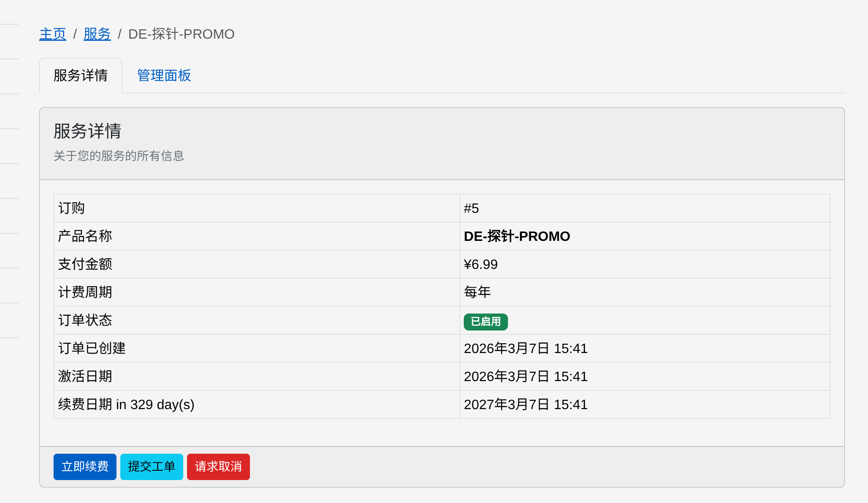This screenshot has width=868, height=503.
Task: Click the DE-探针-PROMO breadcrumb text
Action: coord(181,34)
